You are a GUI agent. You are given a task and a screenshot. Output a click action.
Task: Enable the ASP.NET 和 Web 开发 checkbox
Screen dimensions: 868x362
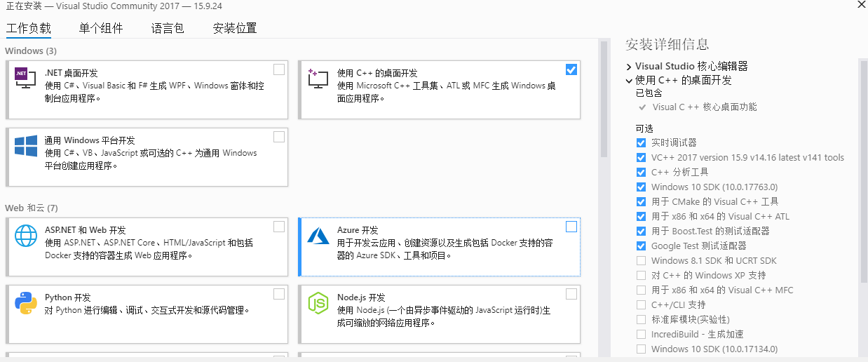click(x=279, y=227)
